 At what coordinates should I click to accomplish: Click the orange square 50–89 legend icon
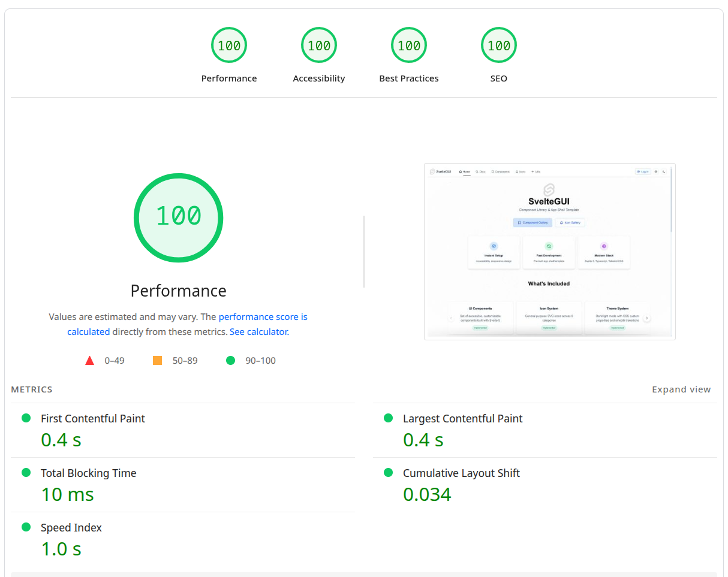coord(158,361)
